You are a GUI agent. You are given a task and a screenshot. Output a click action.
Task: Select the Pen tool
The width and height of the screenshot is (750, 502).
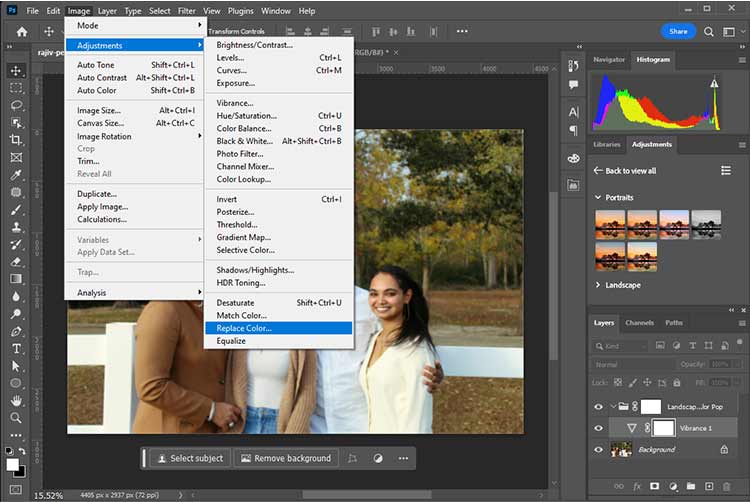pos(16,331)
